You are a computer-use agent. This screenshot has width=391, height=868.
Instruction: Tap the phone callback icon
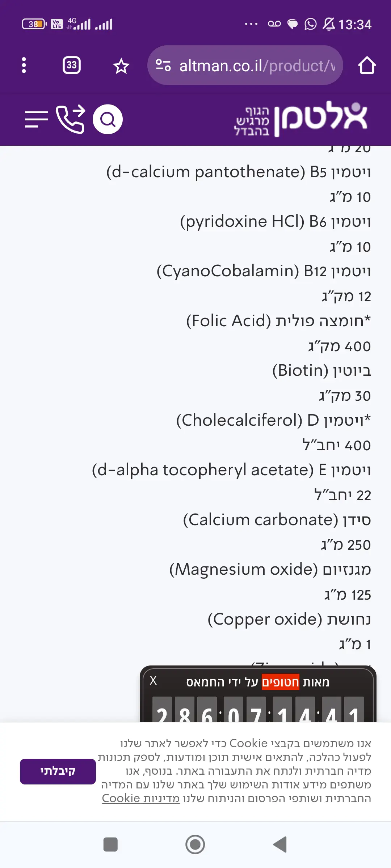pyautogui.click(x=71, y=119)
